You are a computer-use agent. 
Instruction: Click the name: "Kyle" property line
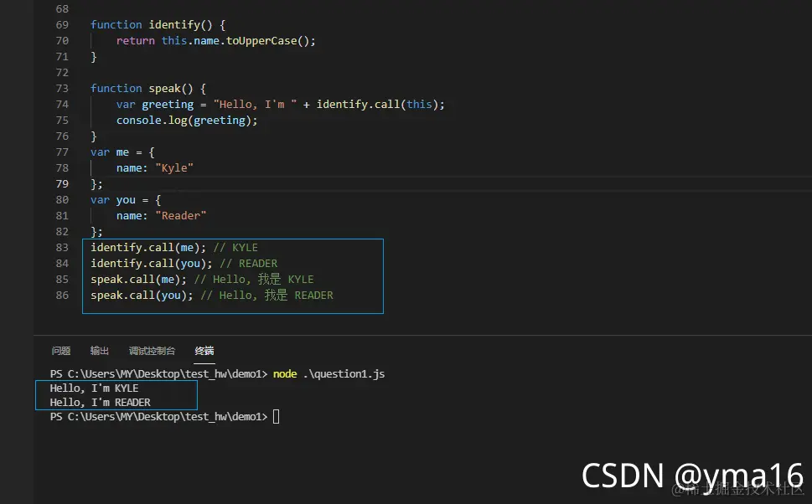[154, 168]
